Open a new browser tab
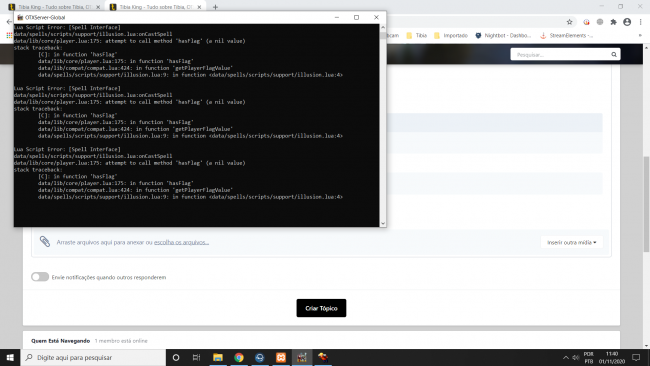 [x=215, y=7]
